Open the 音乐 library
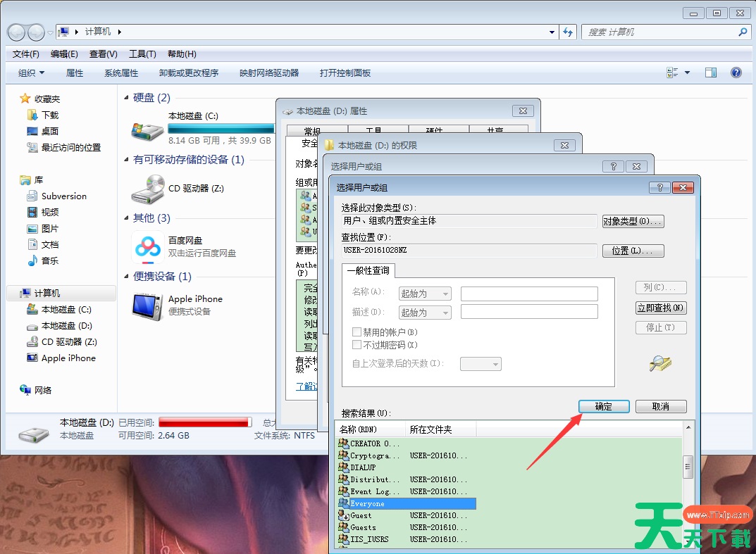 (x=43, y=260)
